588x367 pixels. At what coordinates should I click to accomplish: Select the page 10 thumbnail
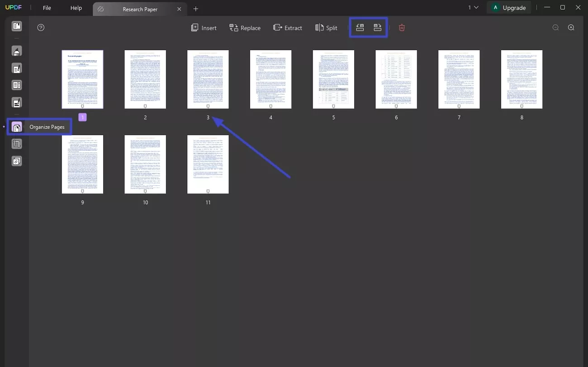tap(145, 165)
